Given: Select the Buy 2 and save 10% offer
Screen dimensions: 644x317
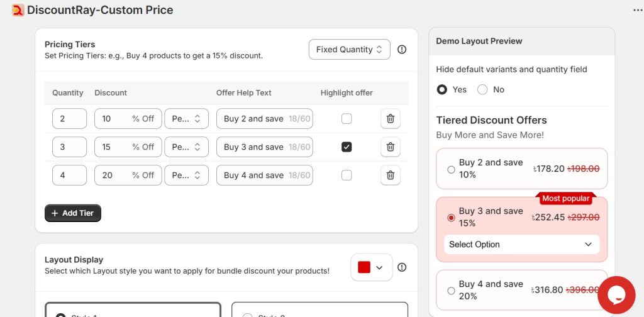Looking at the screenshot, I should click(x=451, y=169).
